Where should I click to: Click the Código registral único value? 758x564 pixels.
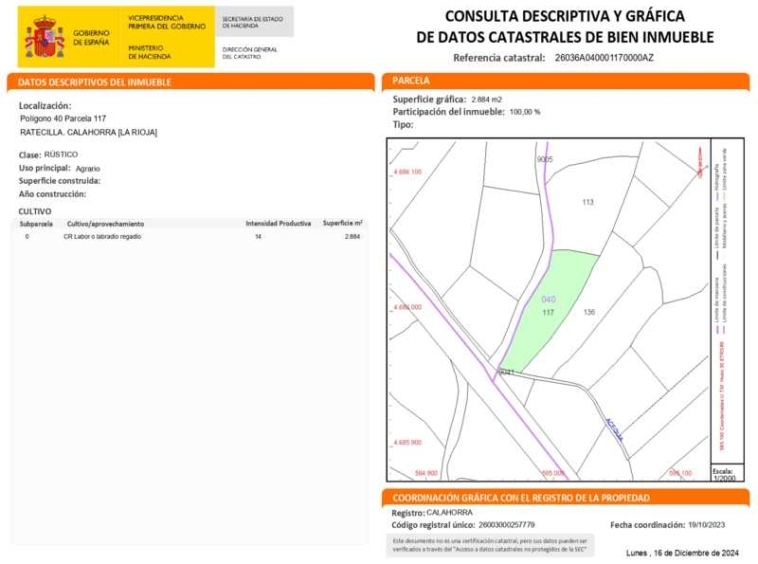[506, 525]
